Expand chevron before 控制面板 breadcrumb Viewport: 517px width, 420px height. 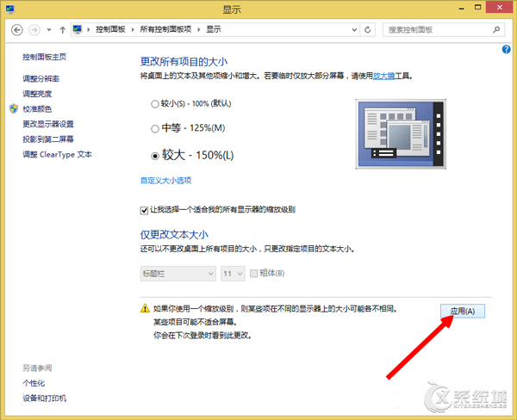[x=89, y=29]
